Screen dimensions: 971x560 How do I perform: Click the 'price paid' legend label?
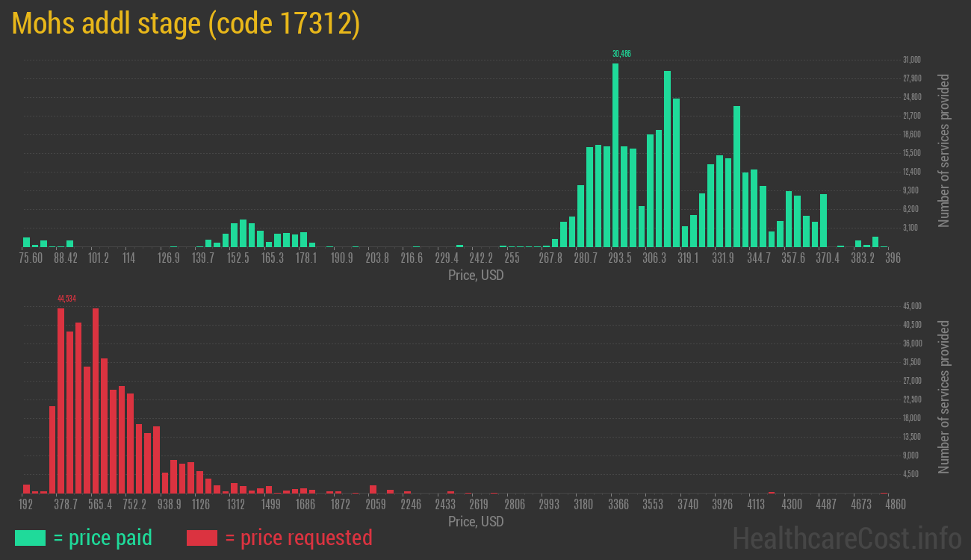tap(103, 538)
